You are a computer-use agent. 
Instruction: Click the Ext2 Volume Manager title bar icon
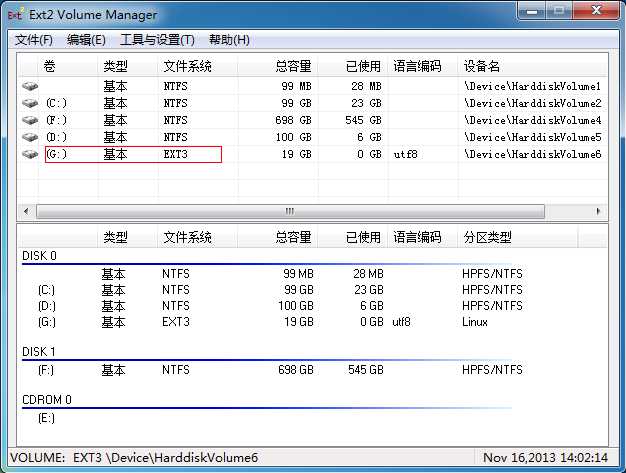[16, 14]
